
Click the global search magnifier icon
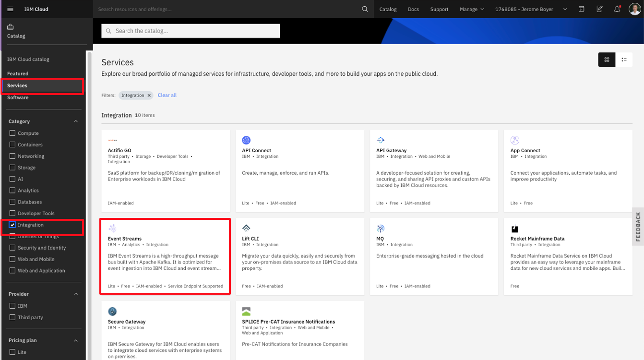pos(365,9)
